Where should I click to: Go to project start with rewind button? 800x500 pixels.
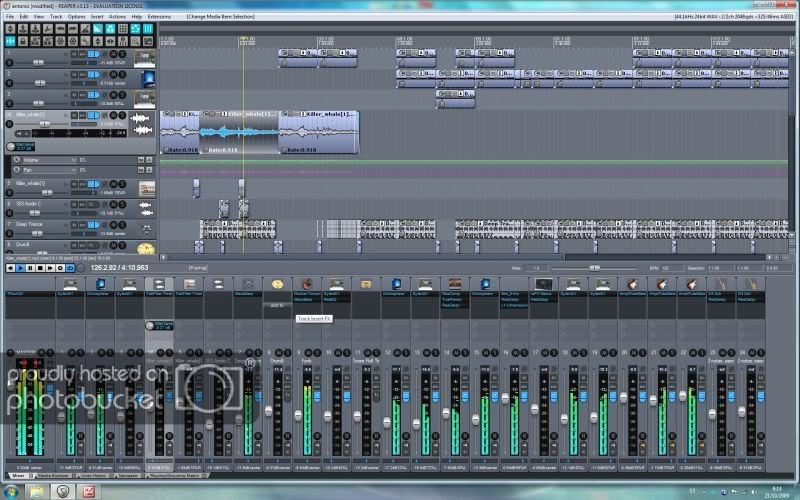click(11, 268)
